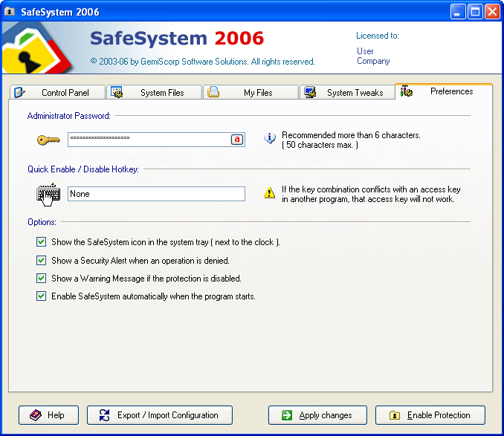
Task: Click the Enable Protection folder-lock icon
Action: tap(395, 415)
